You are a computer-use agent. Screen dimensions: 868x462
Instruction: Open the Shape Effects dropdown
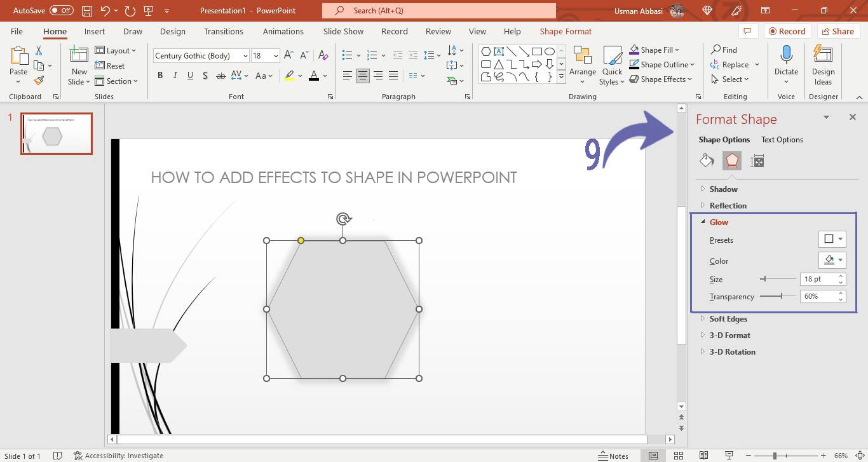661,79
